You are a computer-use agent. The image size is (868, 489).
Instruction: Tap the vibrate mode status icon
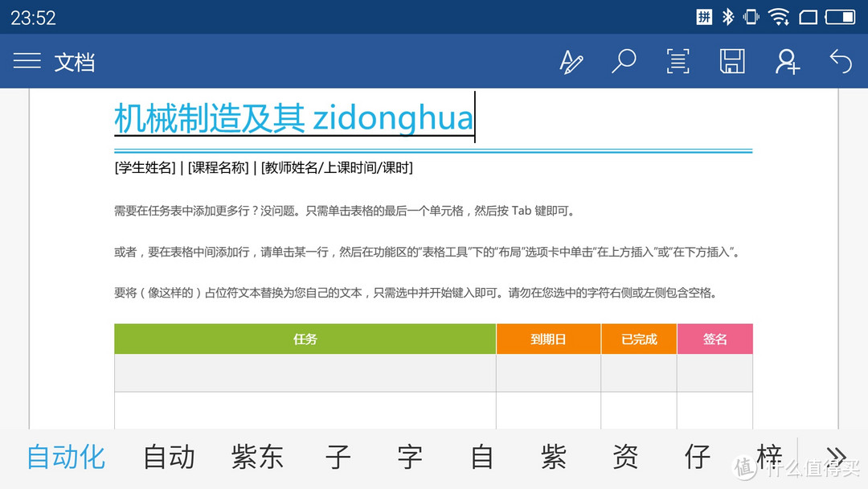tap(751, 17)
